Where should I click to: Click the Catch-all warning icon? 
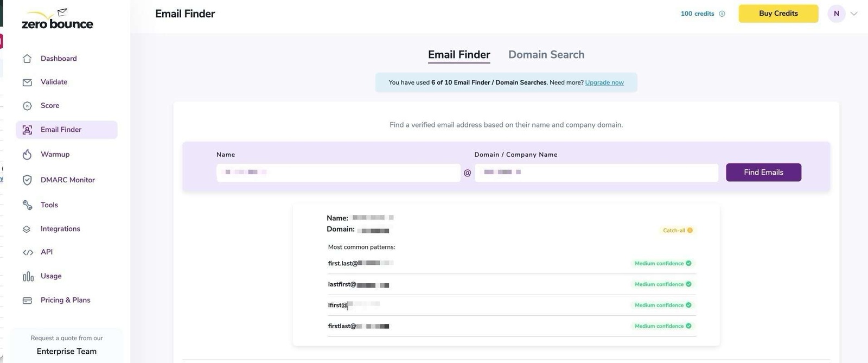[690, 231]
